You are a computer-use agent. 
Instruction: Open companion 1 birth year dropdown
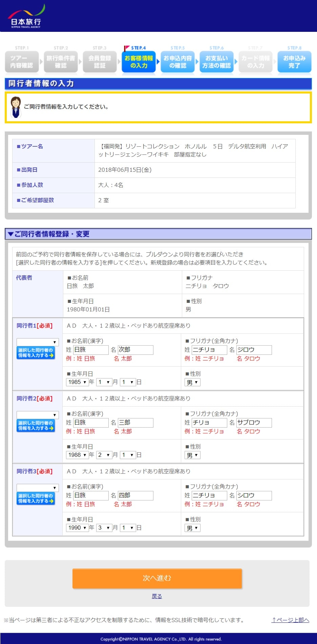(77, 382)
